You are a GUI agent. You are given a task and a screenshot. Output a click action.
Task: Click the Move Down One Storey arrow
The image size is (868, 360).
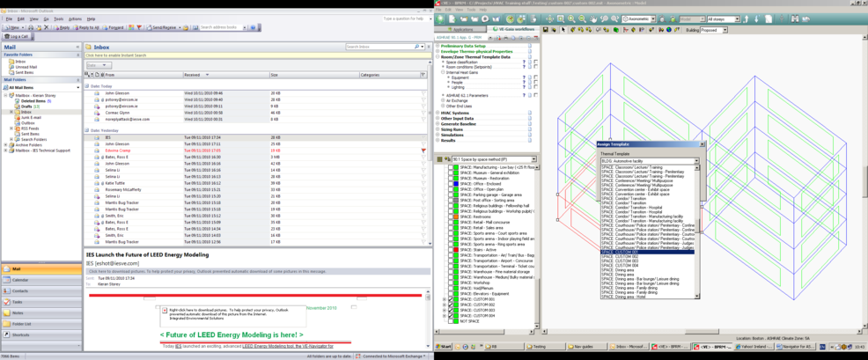tap(757, 18)
